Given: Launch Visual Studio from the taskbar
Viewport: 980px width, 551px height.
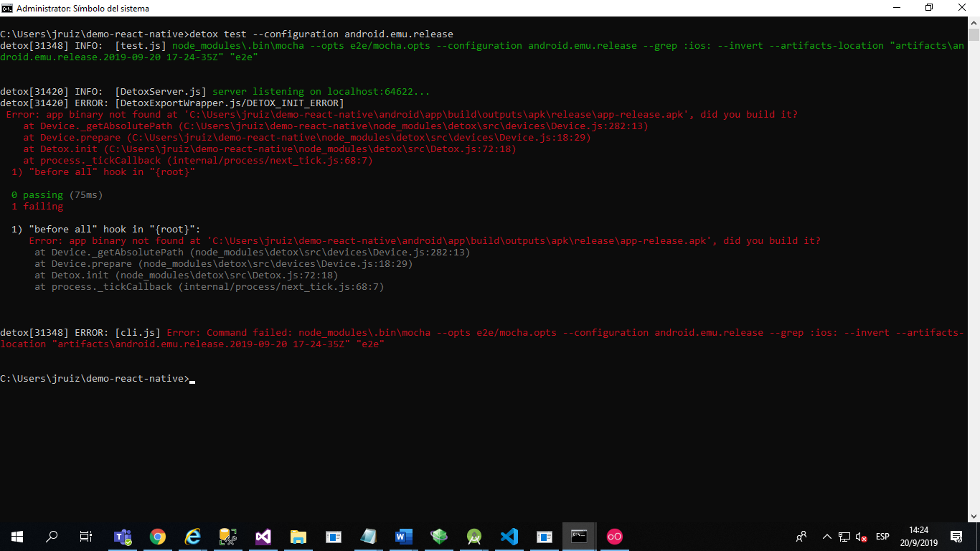Looking at the screenshot, I should coord(263,536).
